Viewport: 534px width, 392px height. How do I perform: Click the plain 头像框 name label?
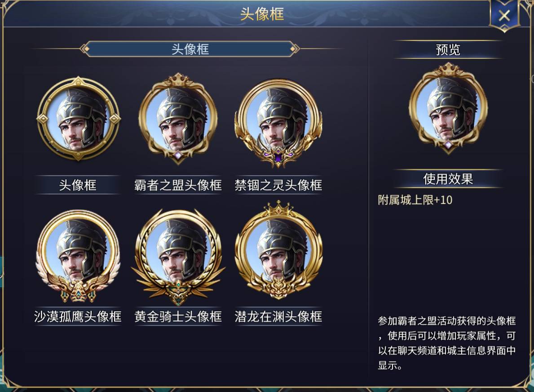point(78,185)
